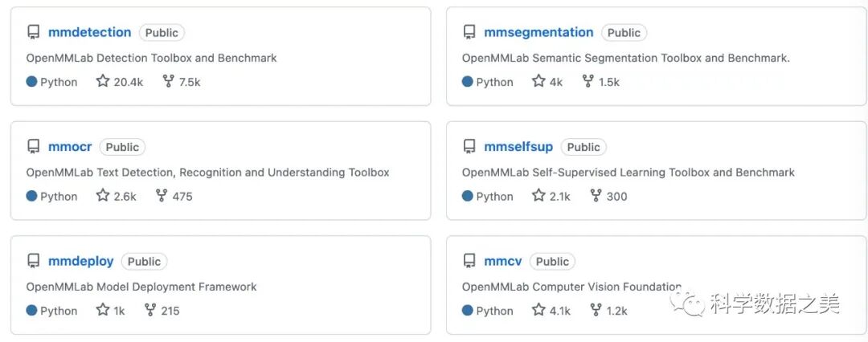Click the fork icon for mmcv
This screenshot has height=342, width=868.
pyautogui.click(x=596, y=310)
